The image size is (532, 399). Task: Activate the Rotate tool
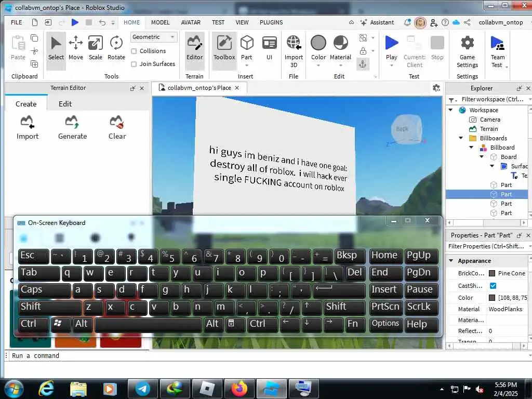coord(116,48)
